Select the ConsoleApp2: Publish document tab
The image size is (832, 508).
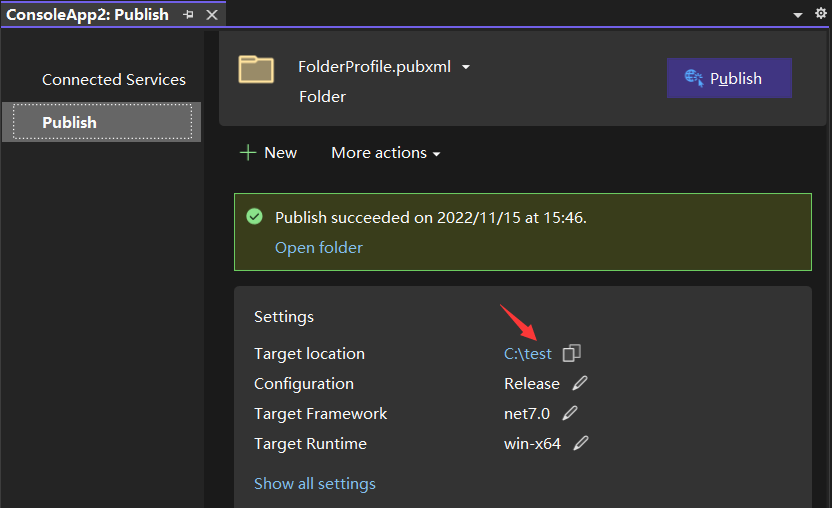pos(88,15)
